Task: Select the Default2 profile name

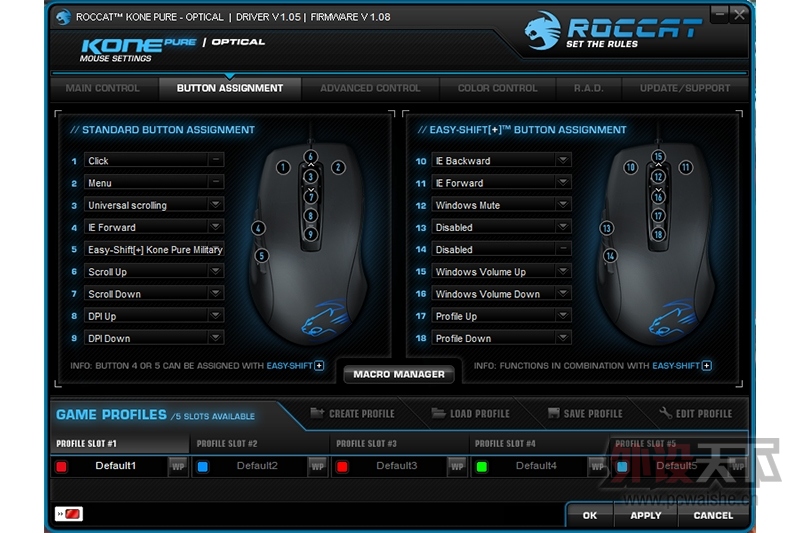Action: [x=257, y=466]
